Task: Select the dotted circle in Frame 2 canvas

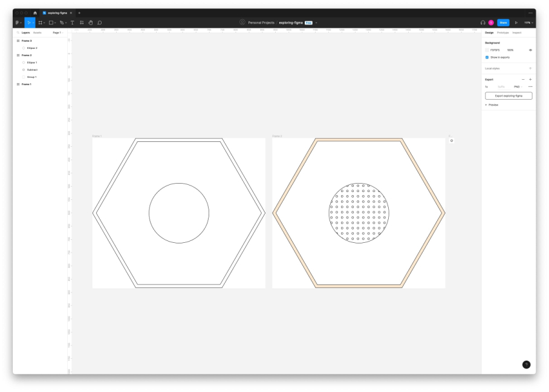Action: [x=359, y=213]
